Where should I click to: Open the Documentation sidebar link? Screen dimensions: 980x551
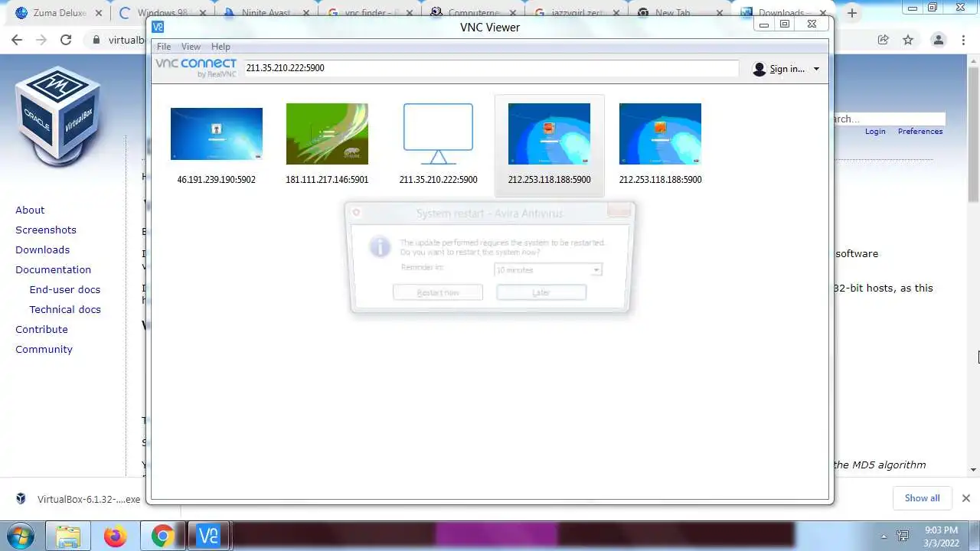coord(53,269)
